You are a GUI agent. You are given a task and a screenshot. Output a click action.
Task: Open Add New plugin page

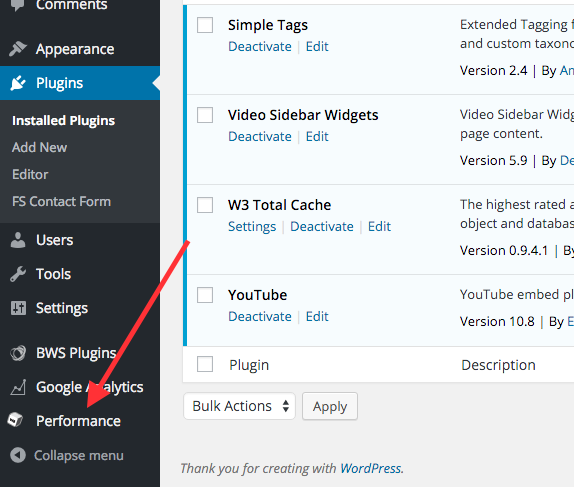pos(39,148)
